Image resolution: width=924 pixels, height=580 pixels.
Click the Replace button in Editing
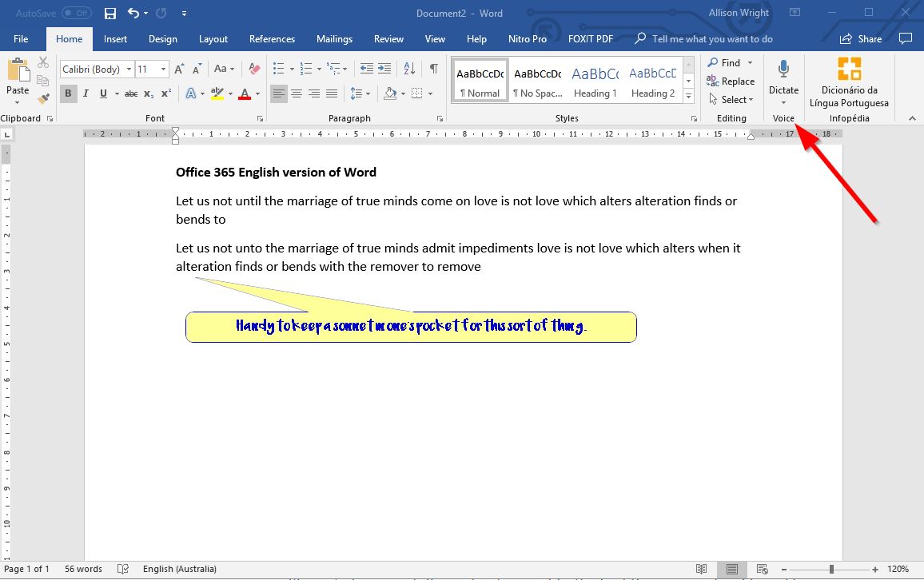(x=731, y=81)
